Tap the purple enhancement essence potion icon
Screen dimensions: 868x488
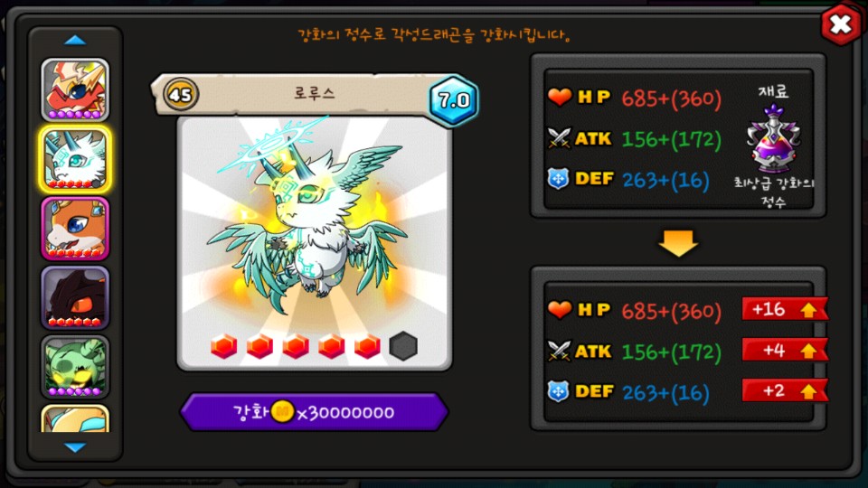pos(773,139)
